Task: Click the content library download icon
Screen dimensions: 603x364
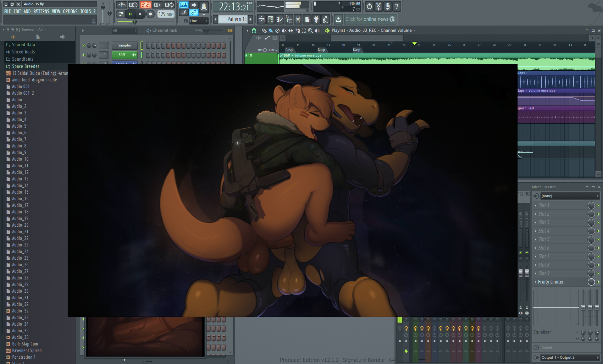Action: click(338, 19)
